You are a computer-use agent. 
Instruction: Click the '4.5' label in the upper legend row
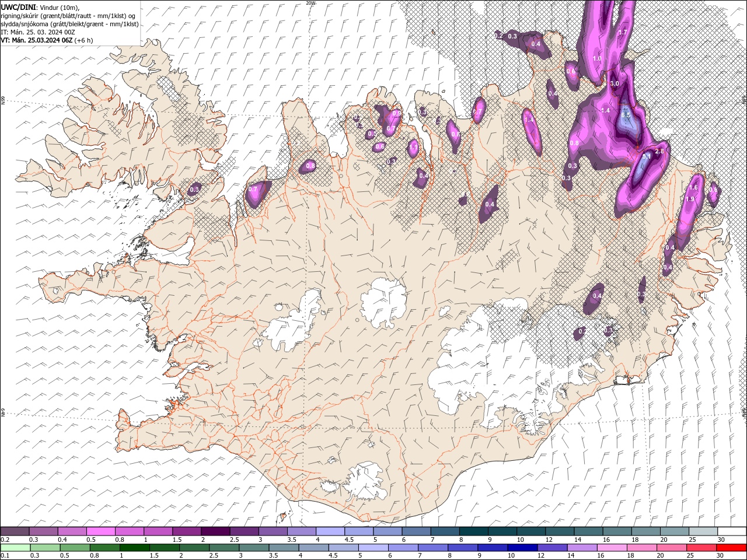tap(349, 540)
